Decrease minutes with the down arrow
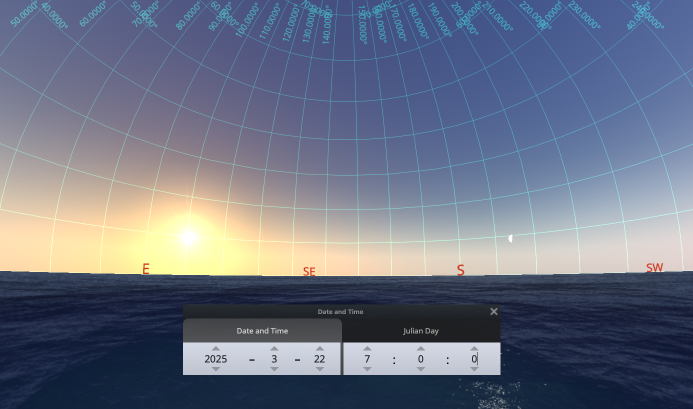This screenshot has width=693, height=409. pos(420,369)
